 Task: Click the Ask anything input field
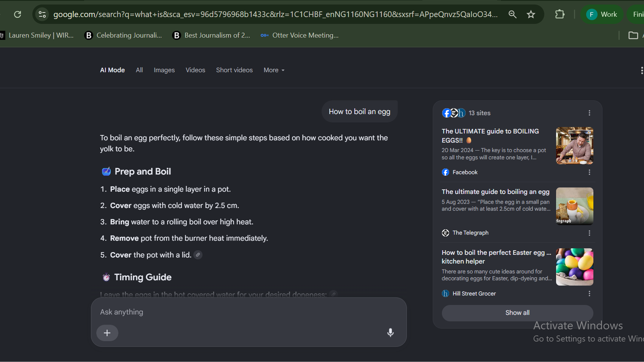(x=249, y=312)
